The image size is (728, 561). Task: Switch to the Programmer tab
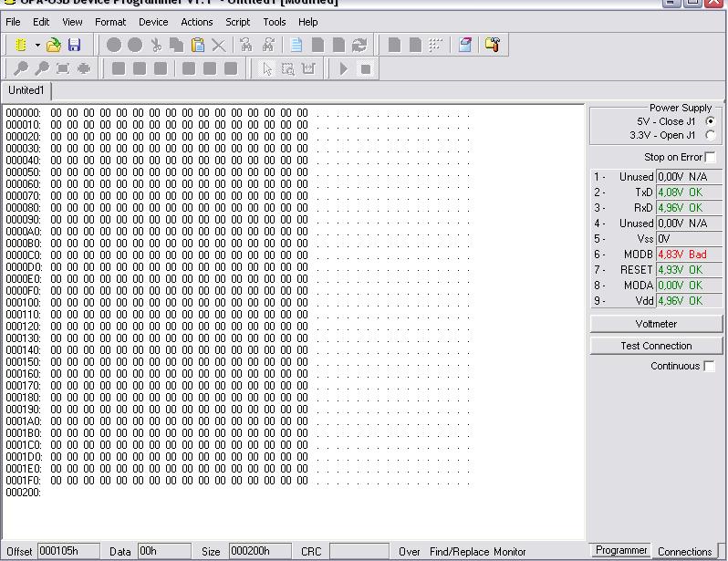coord(621,550)
